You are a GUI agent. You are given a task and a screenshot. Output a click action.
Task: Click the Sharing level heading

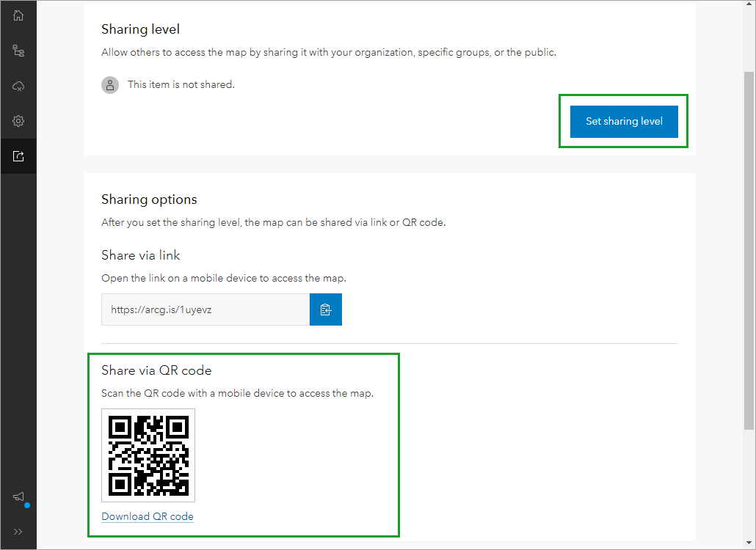(x=140, y=29)
